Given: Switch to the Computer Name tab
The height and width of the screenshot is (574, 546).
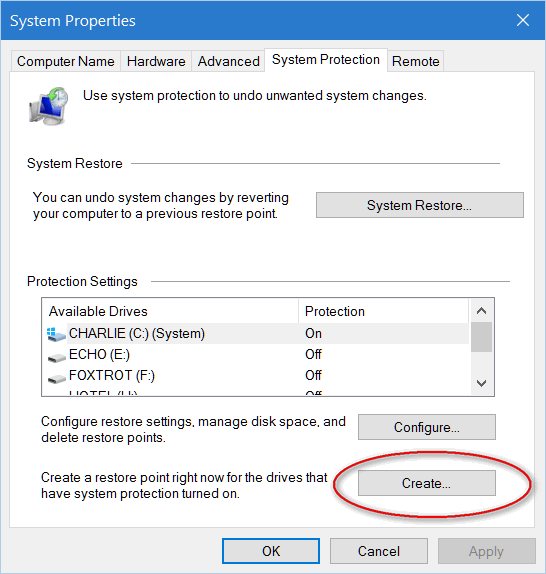Looking at the screenshot, I should [x=66, y=61].
